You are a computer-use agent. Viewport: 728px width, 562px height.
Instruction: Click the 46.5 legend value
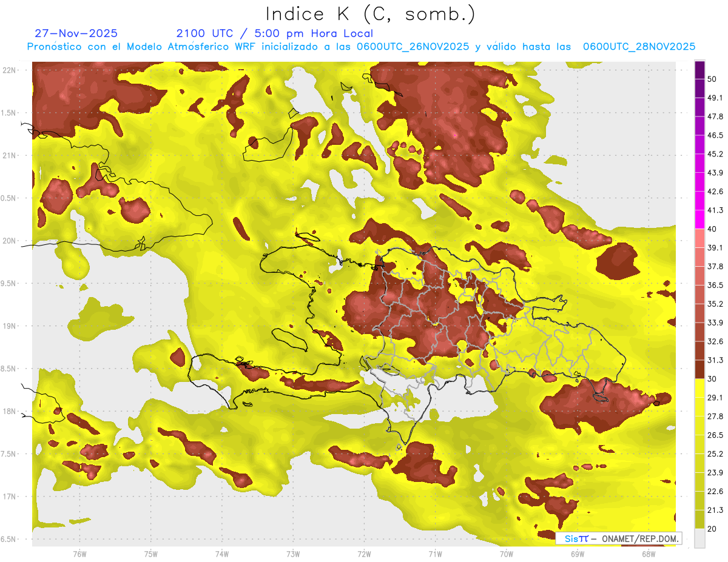pos(715,135)
